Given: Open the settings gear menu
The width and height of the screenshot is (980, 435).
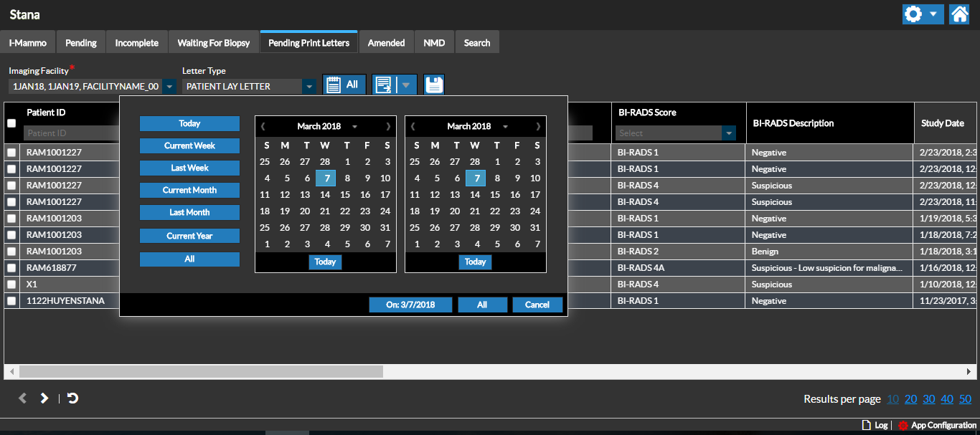Looking at the screenshot, I should coord(914,14).
